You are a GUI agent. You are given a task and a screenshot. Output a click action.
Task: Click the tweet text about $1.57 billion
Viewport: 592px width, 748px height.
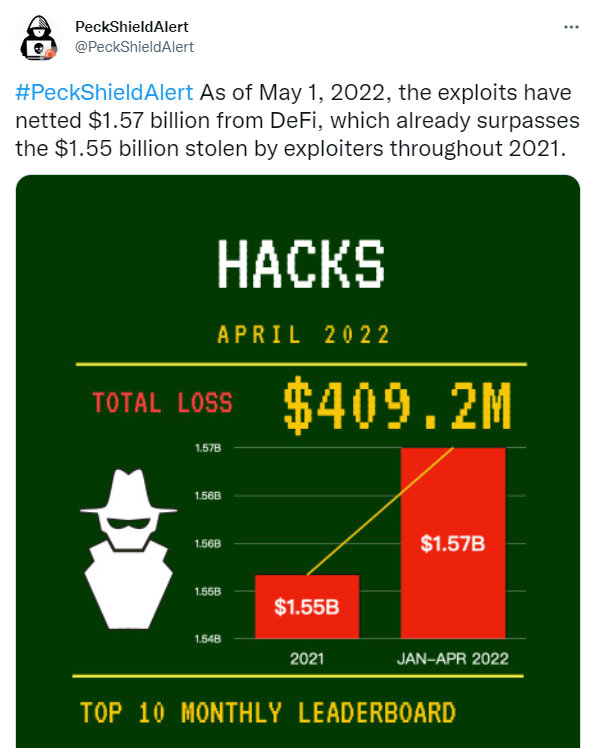297,121
